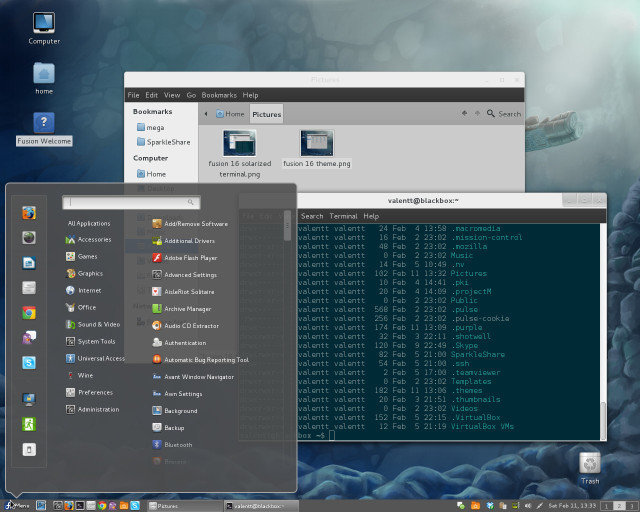The image size is (640, 512).
Task: Open the volume tray icon
Action: pos(528,506)
